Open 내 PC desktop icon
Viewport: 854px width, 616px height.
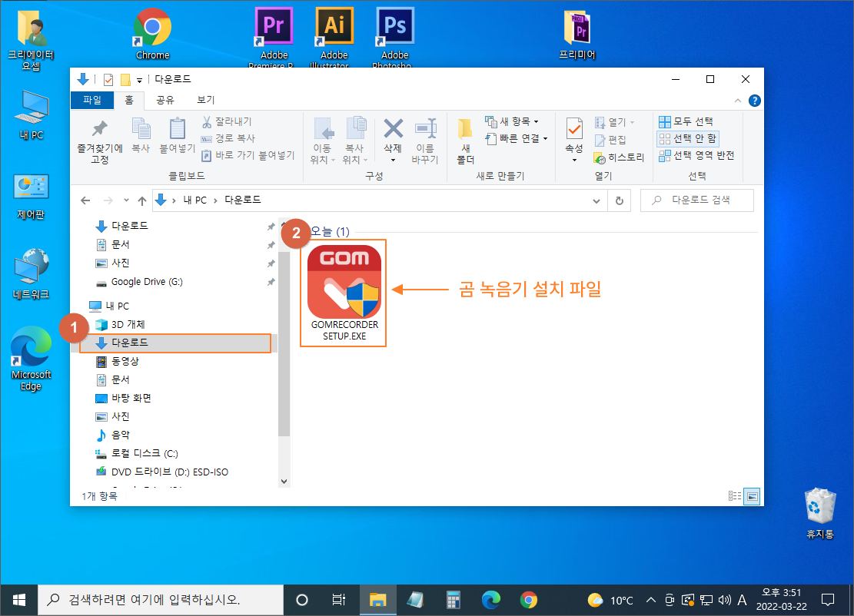pyautogui.click(x=31, y=115)
